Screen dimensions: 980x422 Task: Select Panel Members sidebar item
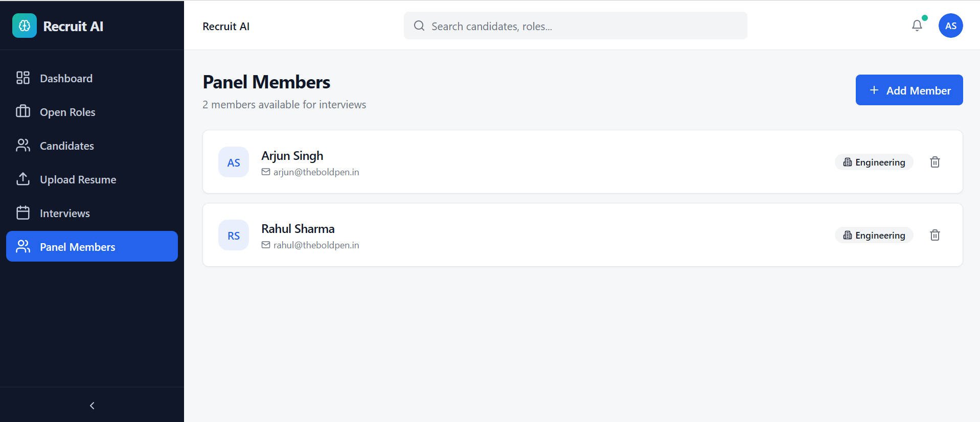77,247
